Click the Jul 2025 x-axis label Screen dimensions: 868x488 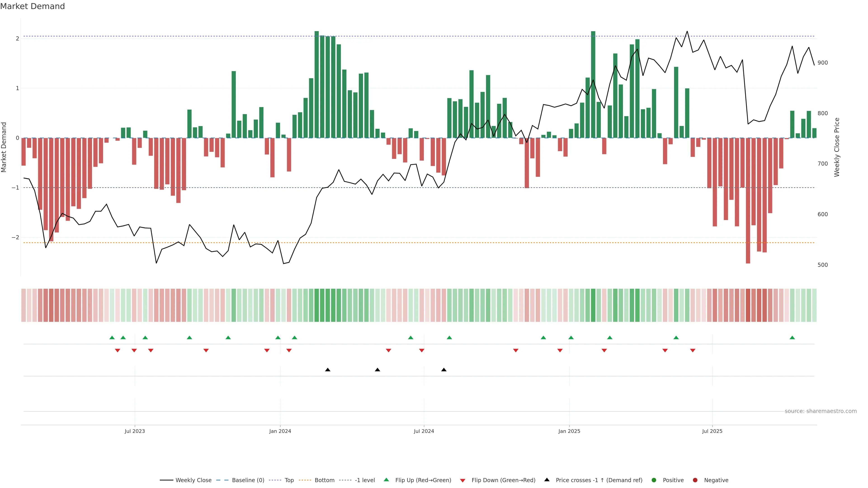pos(712,431)
